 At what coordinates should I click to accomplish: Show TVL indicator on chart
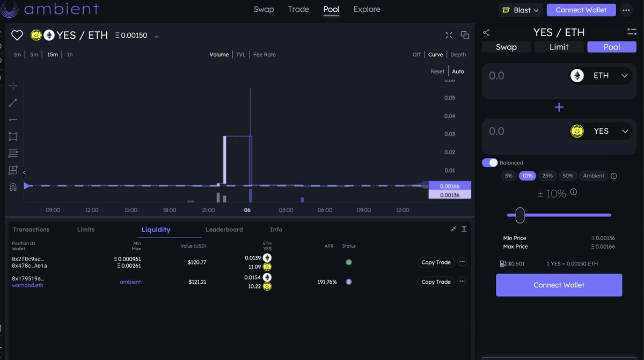(x=241, y=55)
